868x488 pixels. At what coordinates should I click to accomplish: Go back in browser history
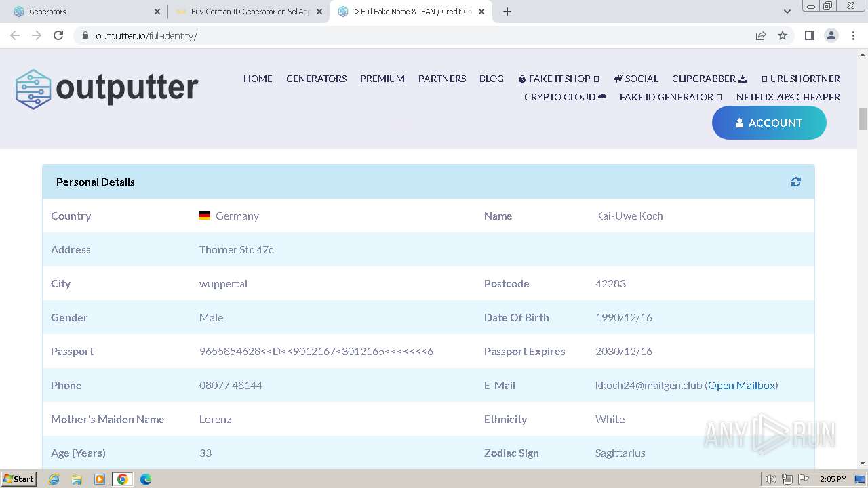(x=15, y=35)
